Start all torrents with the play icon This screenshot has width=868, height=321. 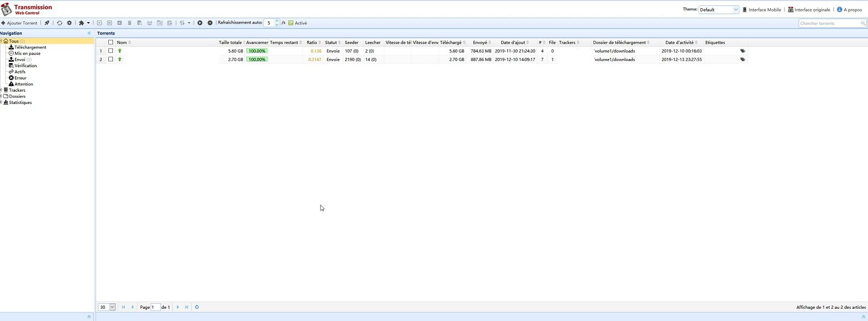click(200, 23)
